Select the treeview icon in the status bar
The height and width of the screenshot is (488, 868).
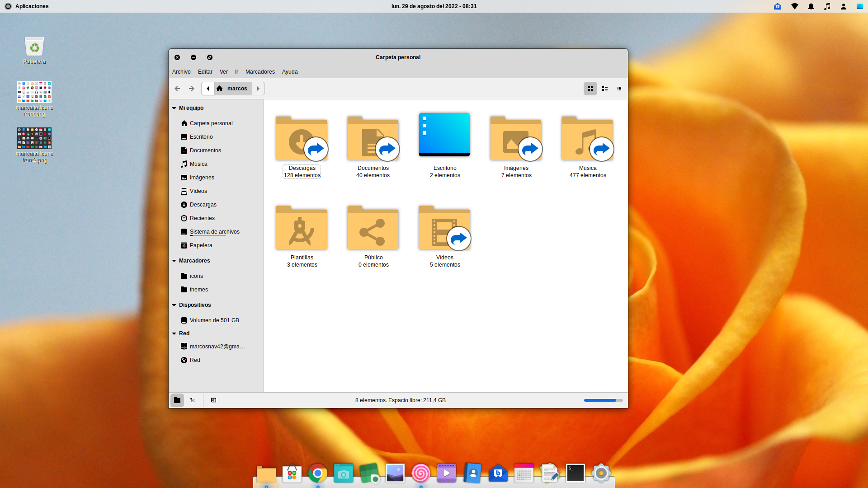pos(192,400)
